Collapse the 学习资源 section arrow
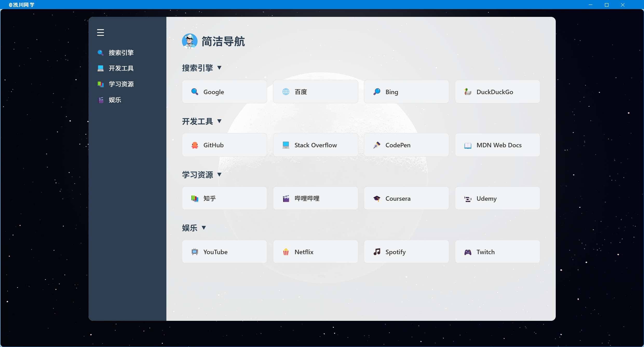Screen dimensions: 644x347 coord(219,175)
